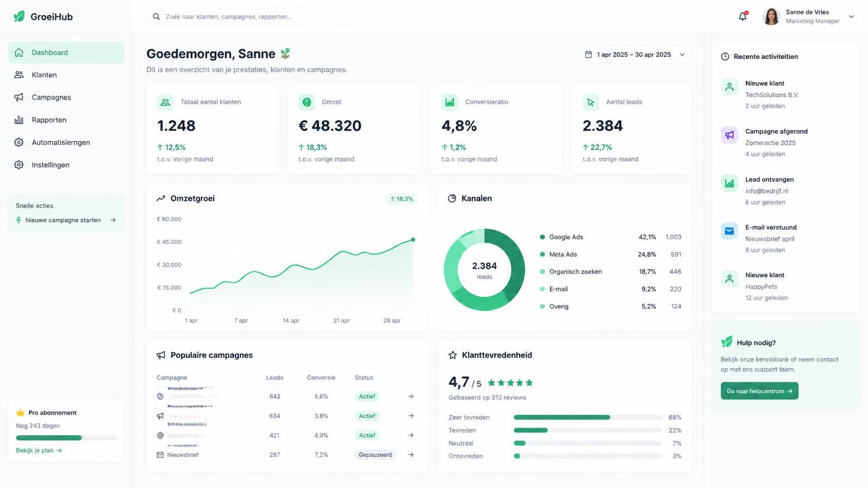The height and width of the screenshot is (488, 868).
Task: Click the Klanttevredenheid star outline icon
Action: point(452,355)
